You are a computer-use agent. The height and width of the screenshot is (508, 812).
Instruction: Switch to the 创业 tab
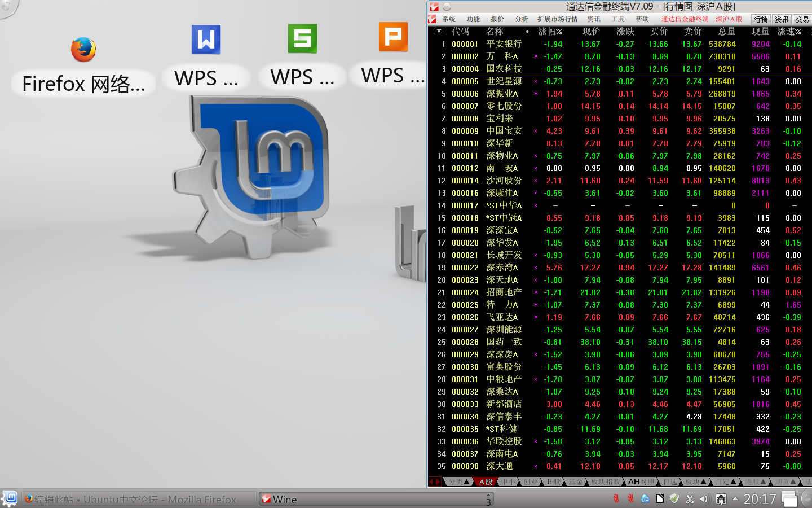(x=531, y=481)
